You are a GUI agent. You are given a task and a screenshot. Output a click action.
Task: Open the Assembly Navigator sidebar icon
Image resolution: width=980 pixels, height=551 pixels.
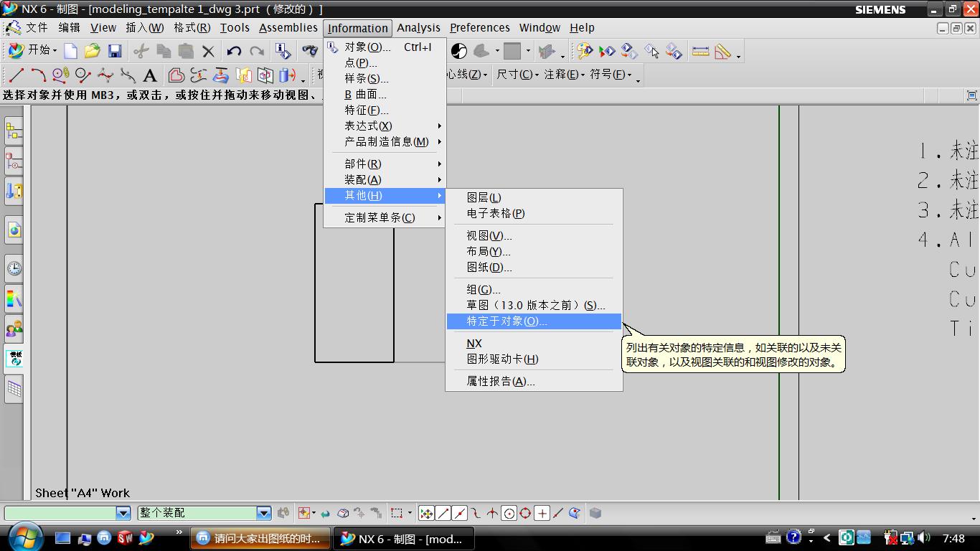pyautogui.click(x=14, y=131)
